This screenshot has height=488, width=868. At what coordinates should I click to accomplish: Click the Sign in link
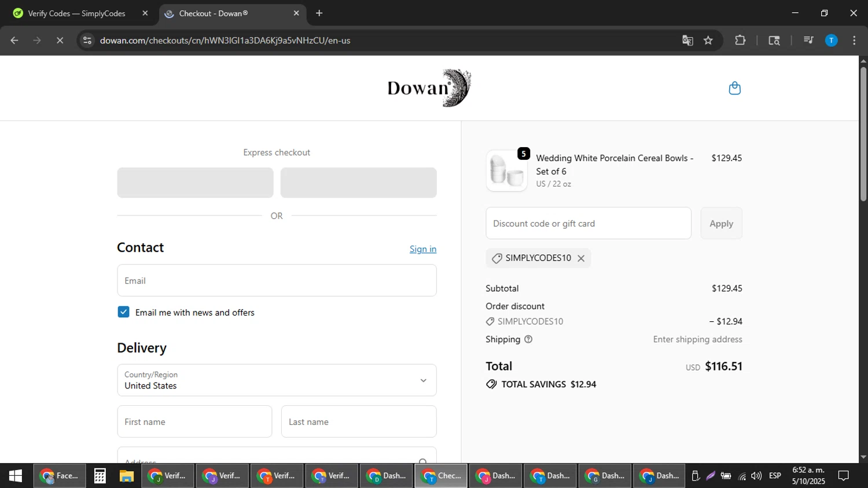[x=423, y=249]
